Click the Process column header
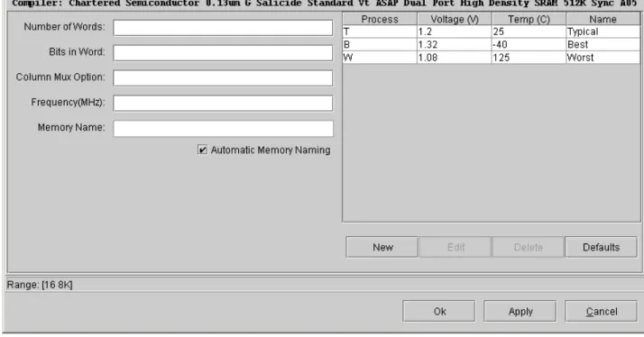Screen dimensions: 644x337 [x=380, y=19]
